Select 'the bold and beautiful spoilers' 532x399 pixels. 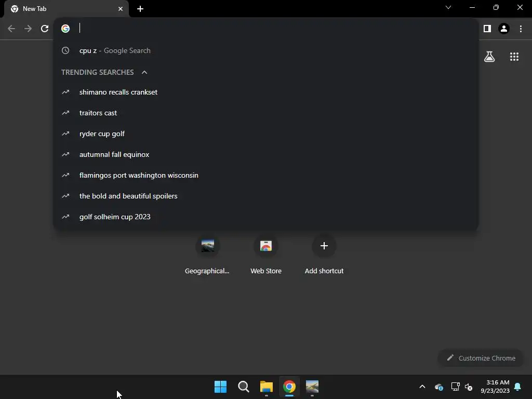pos(266,196)
